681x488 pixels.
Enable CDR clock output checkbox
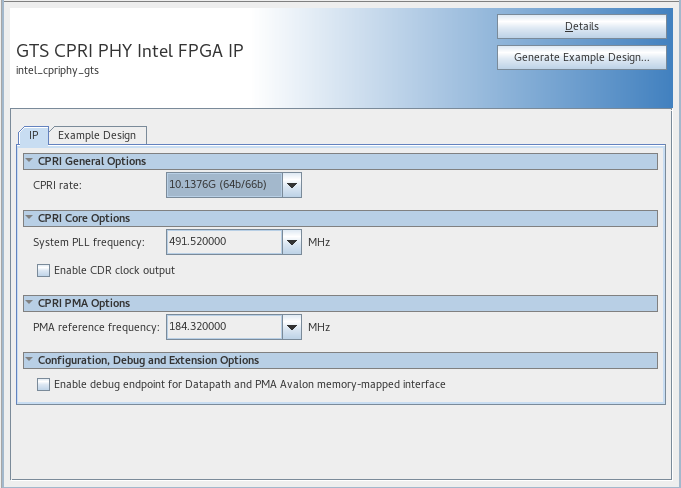click(43, 270)
